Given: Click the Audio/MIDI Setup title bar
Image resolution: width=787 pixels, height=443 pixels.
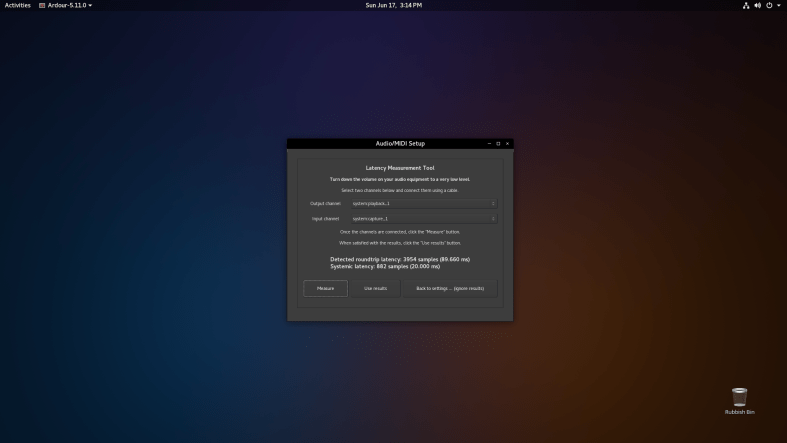Looking at the screenshot, I should [x=400, y=143].
